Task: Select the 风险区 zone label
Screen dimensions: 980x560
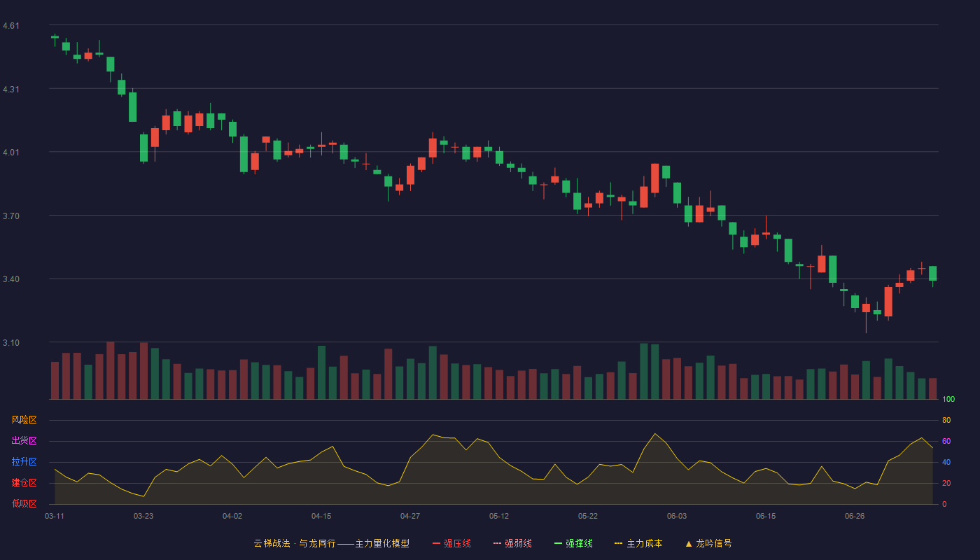Action: pyautogui.click(x=24, y=420)
